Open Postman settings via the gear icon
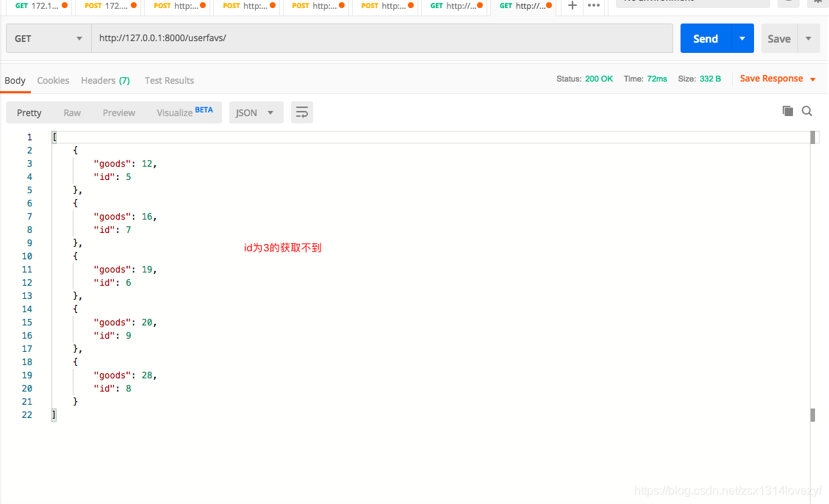The image size is (829, 504). [818, 4]
